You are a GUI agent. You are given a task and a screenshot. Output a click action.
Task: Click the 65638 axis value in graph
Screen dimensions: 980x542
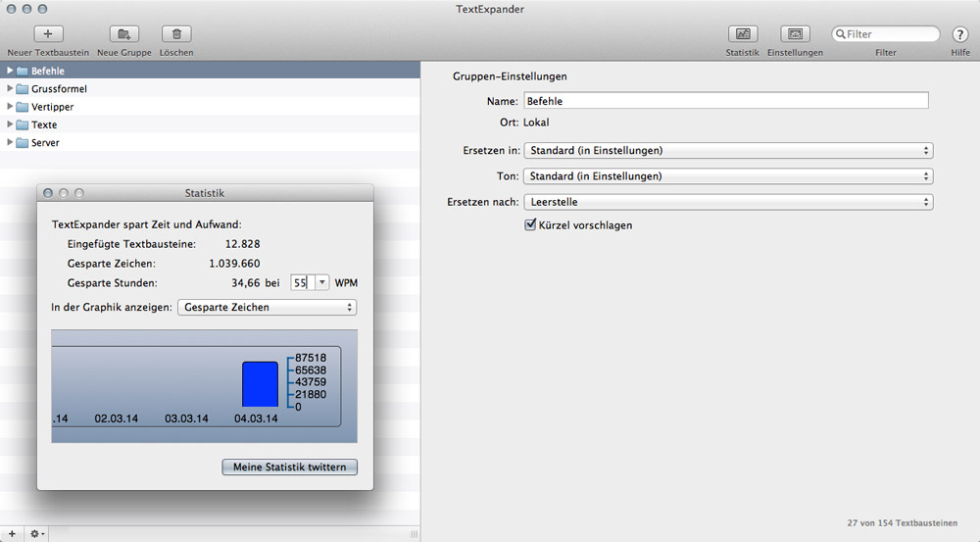tap(311, 370)
